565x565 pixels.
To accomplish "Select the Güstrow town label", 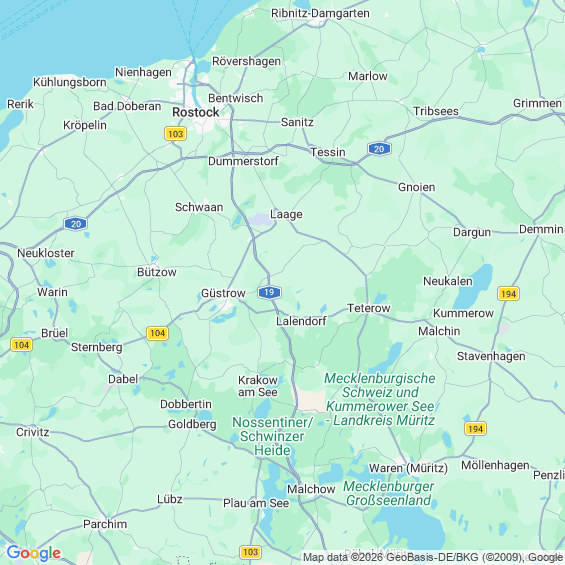I will click(x=223, y=293).
